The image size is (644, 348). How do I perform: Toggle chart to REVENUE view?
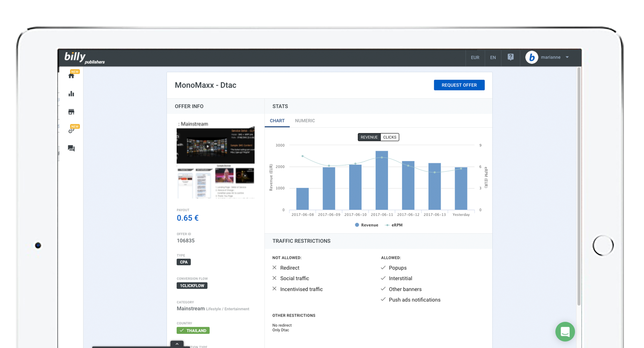coord(369,137)
